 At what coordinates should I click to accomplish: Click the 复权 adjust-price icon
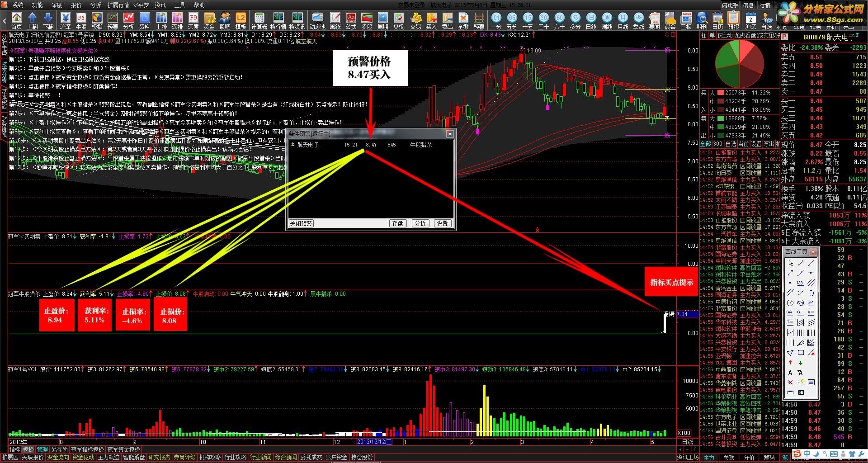click(x=399, y=20)
